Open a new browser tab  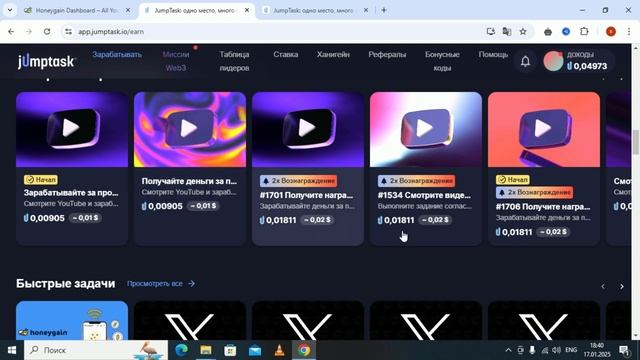click(x=384, y=10)
